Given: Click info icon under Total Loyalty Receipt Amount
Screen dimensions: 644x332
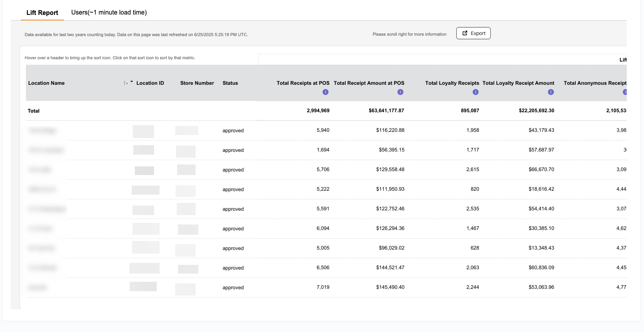Looking at the screenshot, I should tap(551, 92).
